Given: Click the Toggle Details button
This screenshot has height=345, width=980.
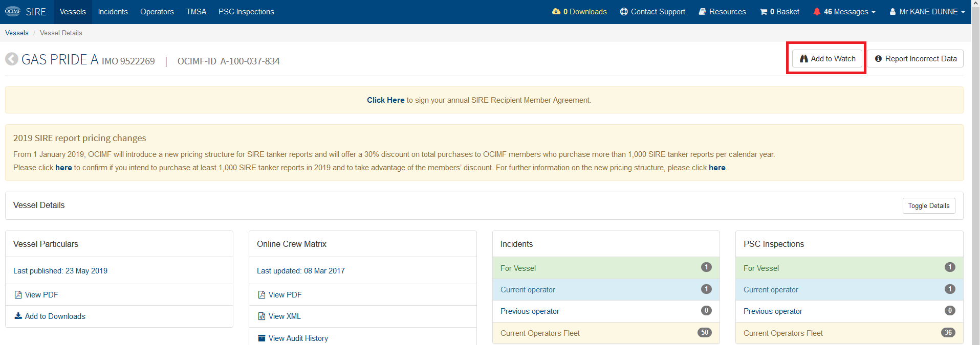Looking at the screenshot, I should coord(928,205).
